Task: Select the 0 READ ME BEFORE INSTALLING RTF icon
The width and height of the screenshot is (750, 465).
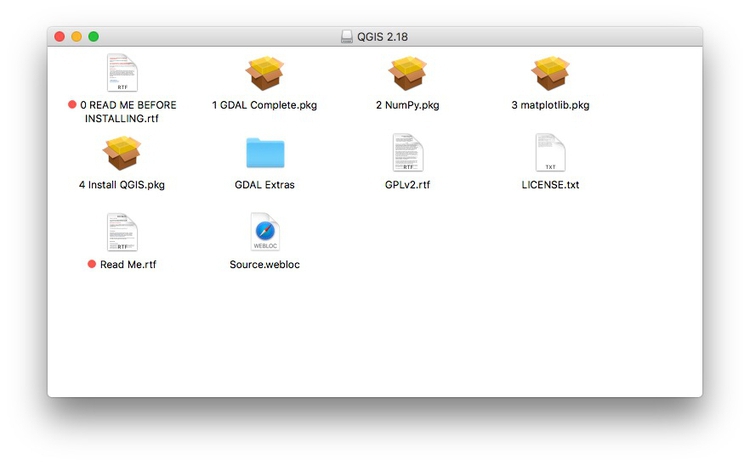Action: (122, 73)
